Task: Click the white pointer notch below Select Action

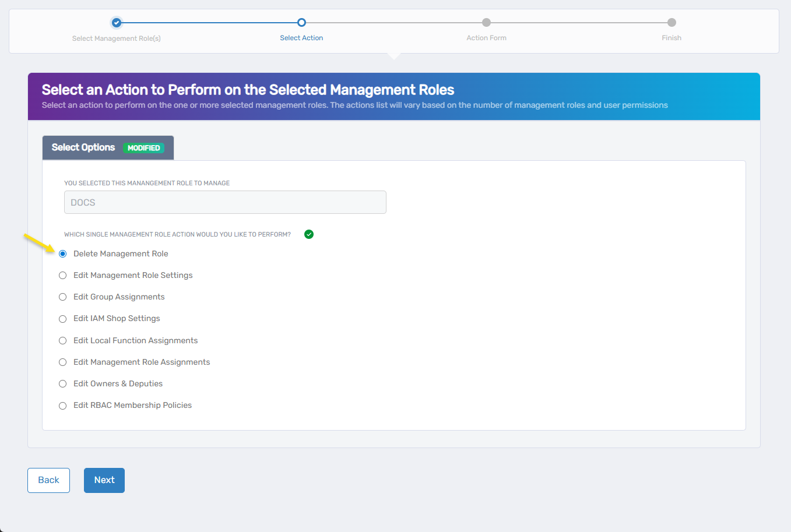Action: 394,54
